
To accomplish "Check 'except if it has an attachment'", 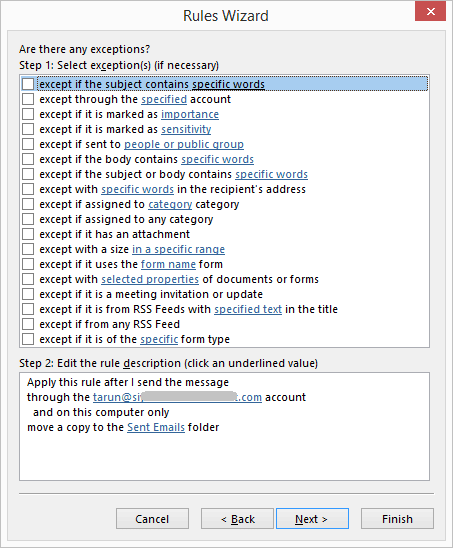I will click(28, 234).
